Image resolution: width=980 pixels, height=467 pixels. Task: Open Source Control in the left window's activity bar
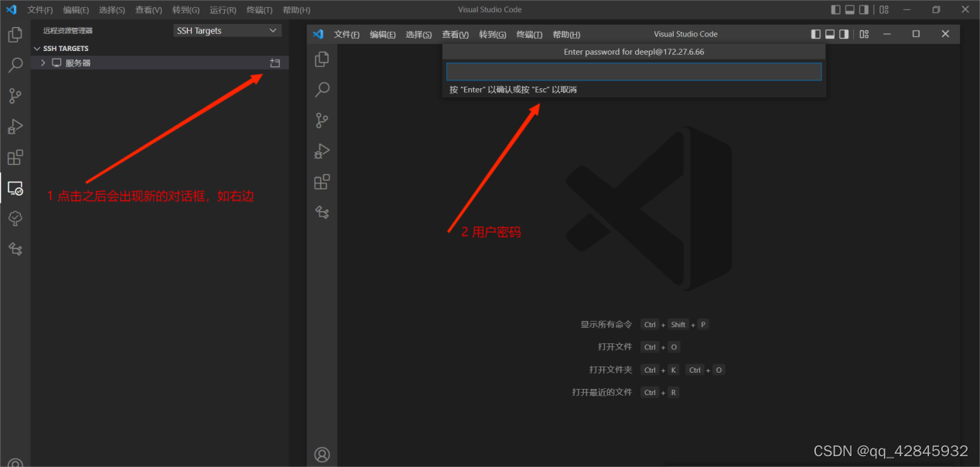point(15,96)
